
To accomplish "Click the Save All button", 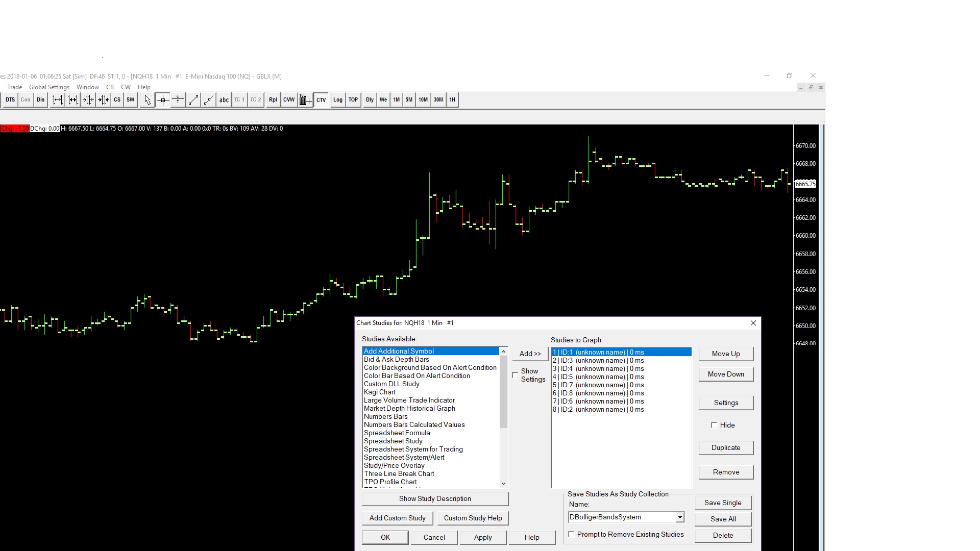I will click(x=723, y=519).
